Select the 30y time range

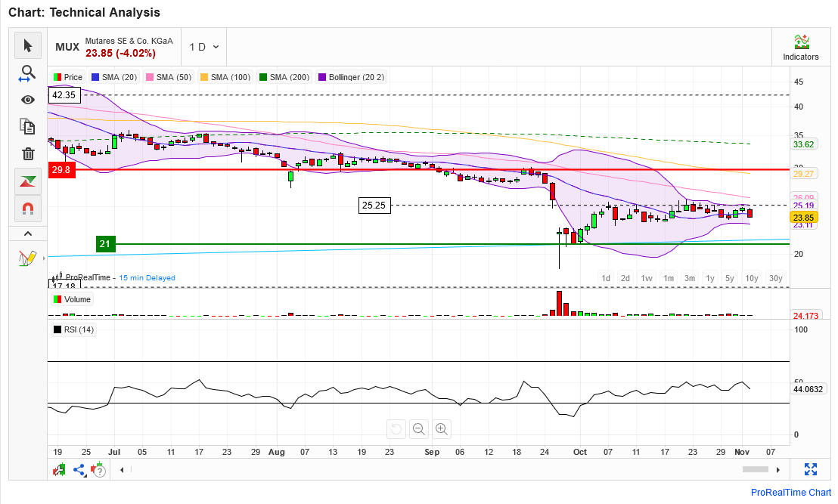pyautogui.click(x=775, y=278)
